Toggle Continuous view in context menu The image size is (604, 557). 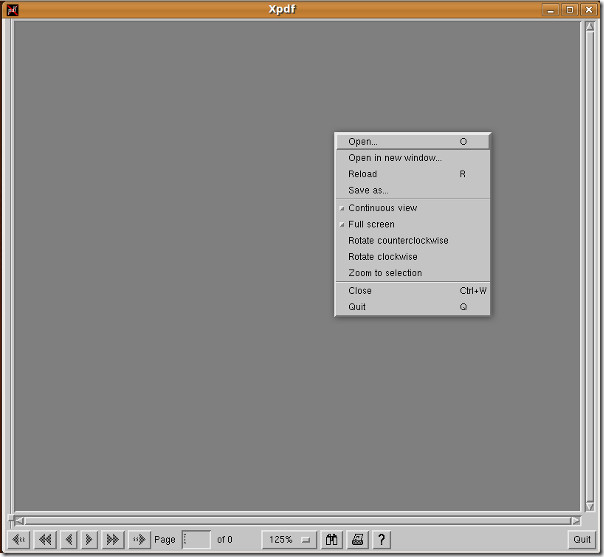click(x=413, y=208)
